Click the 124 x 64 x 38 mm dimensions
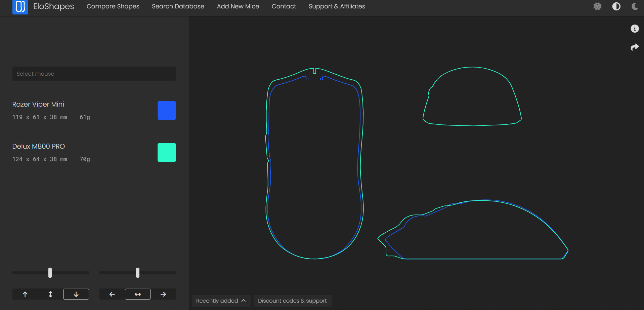The width and height of the screenshot is (644, 310). [x=40, y=159]
